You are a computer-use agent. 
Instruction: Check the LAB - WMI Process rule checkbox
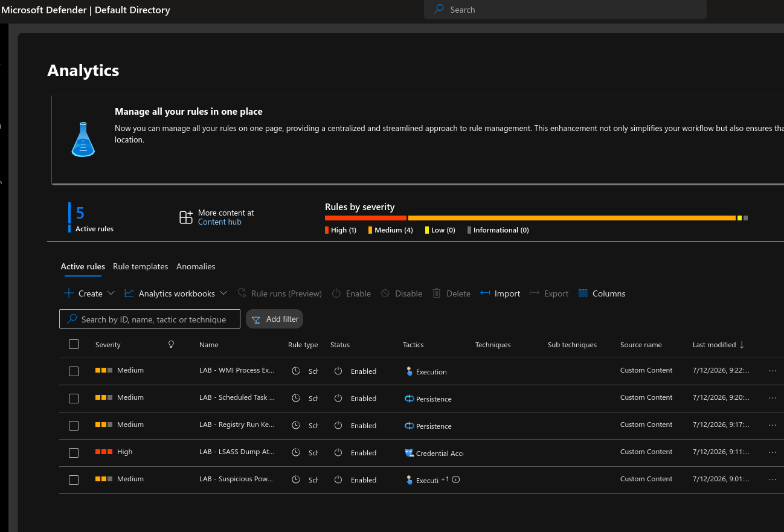click(x=74, y=371)
